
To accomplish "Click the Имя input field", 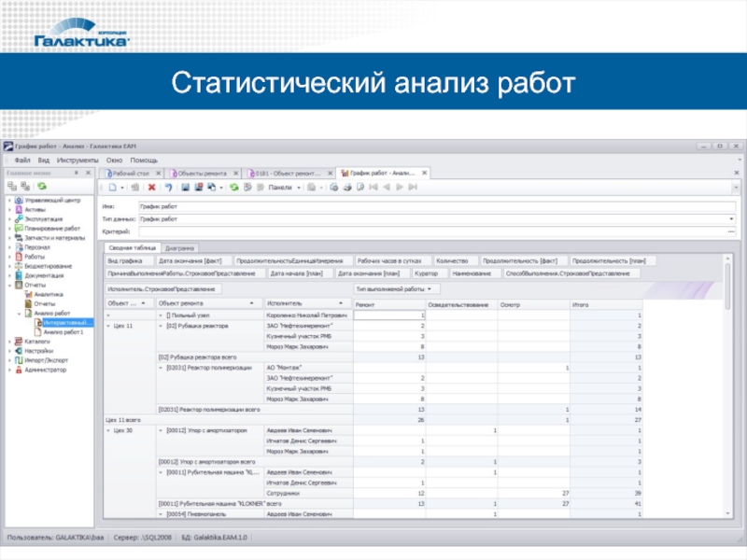I will coord(437,206).
